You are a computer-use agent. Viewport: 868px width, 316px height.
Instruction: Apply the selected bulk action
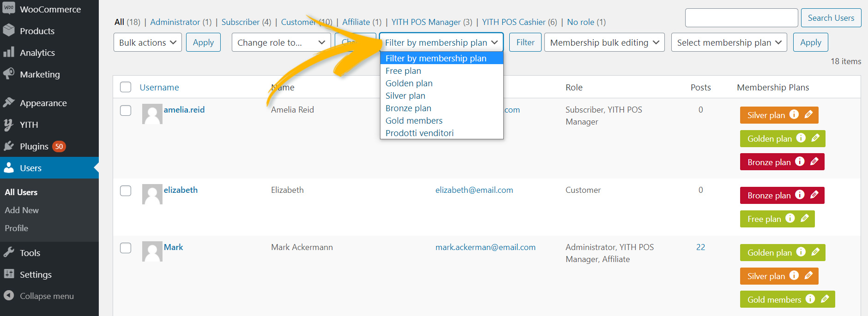tap(203, 42)
